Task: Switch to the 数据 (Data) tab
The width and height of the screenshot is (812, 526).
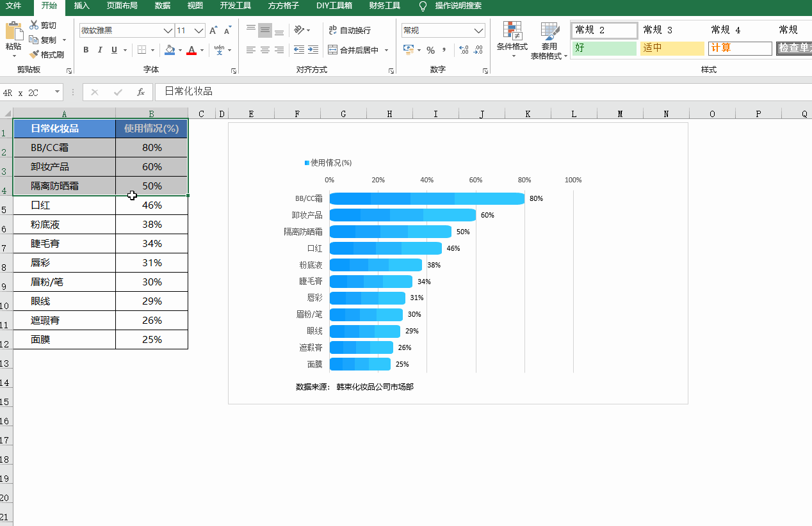Action: pos(163,6)
